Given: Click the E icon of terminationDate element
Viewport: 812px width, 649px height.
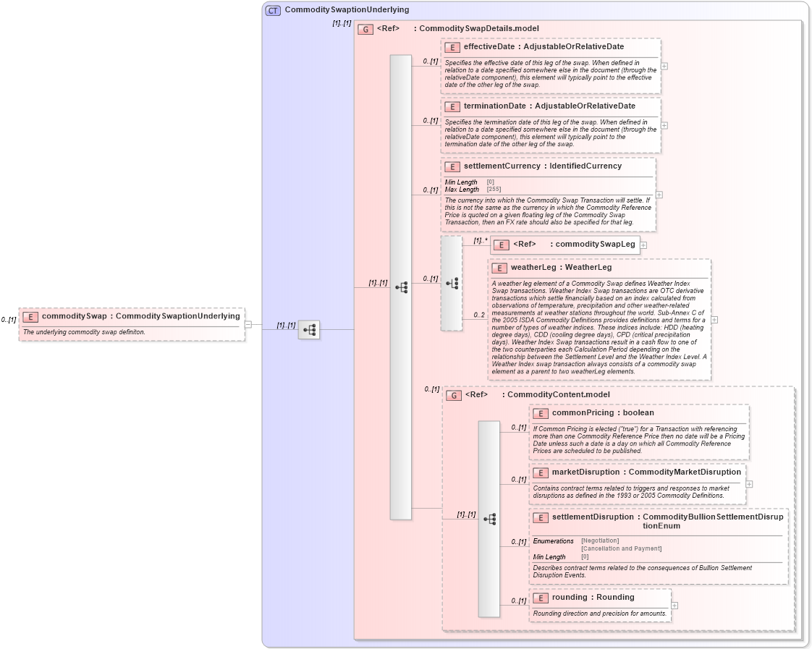Looking at the screenshot, I should (452, 107).
